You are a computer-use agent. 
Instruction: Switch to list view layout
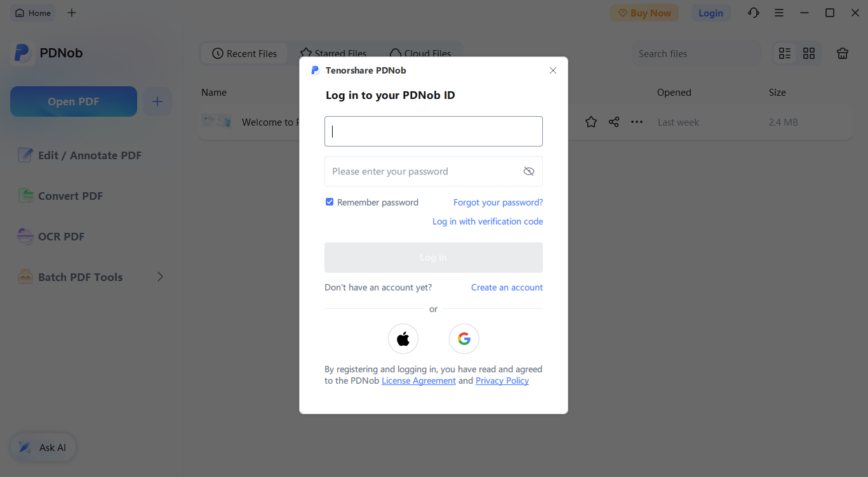[x=784, y=53]
